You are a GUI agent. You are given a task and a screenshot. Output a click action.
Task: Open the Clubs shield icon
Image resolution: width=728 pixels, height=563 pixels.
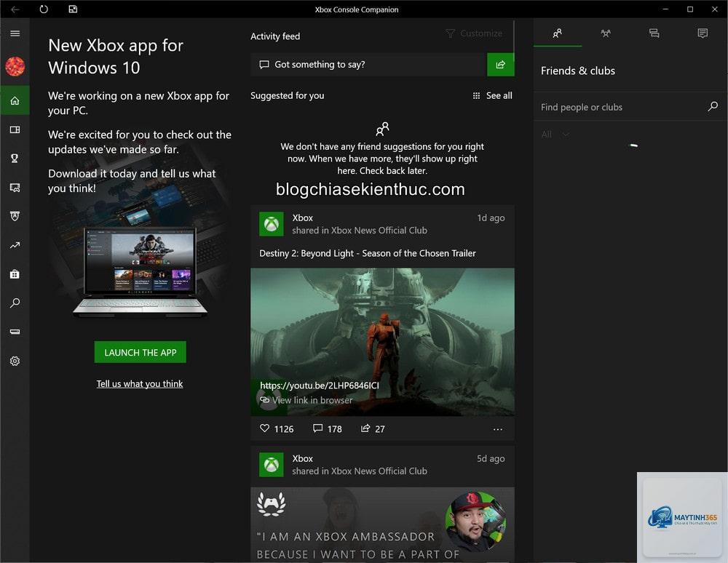[15, 216]
